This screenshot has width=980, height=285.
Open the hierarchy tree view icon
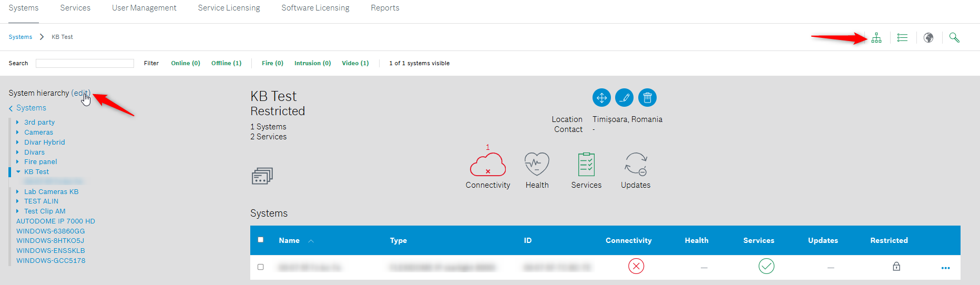tap(876, 38)
